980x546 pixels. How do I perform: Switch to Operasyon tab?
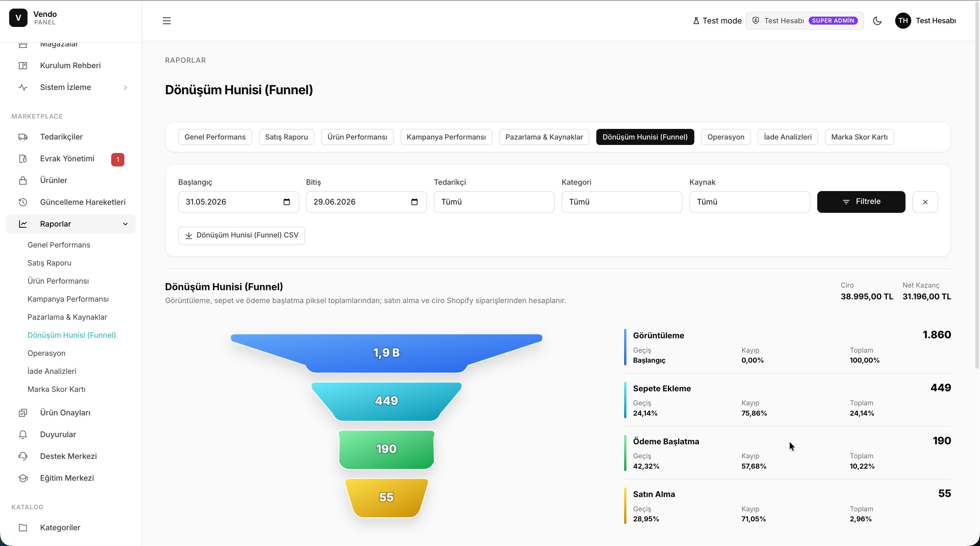click(726, 137)
